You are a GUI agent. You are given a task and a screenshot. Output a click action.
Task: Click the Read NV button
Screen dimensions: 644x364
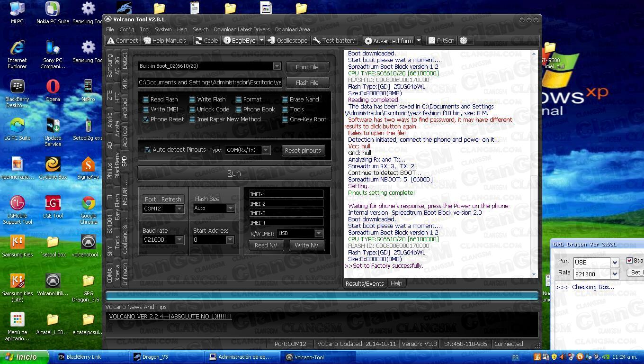pyautogui.click(x=266, y=245)
